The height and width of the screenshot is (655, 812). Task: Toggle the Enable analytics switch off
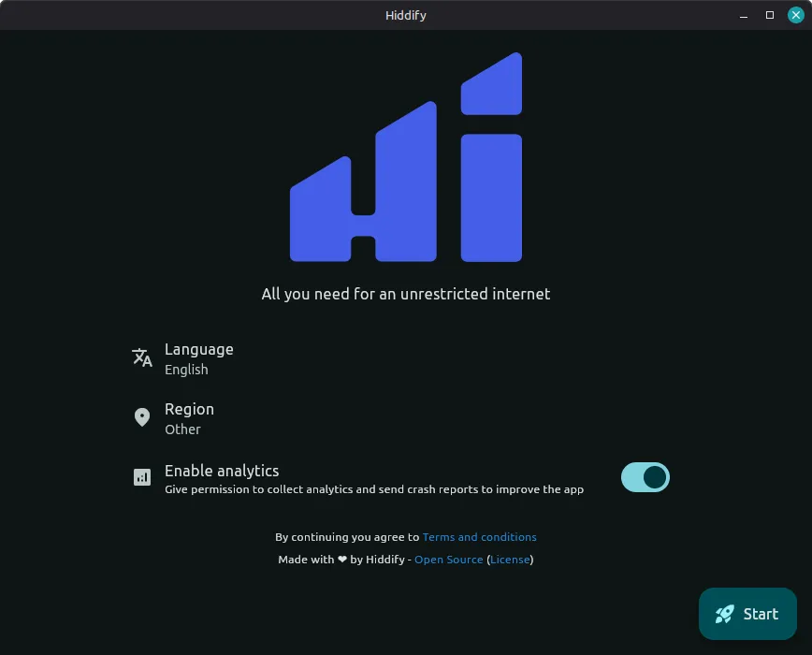[645, 477]
